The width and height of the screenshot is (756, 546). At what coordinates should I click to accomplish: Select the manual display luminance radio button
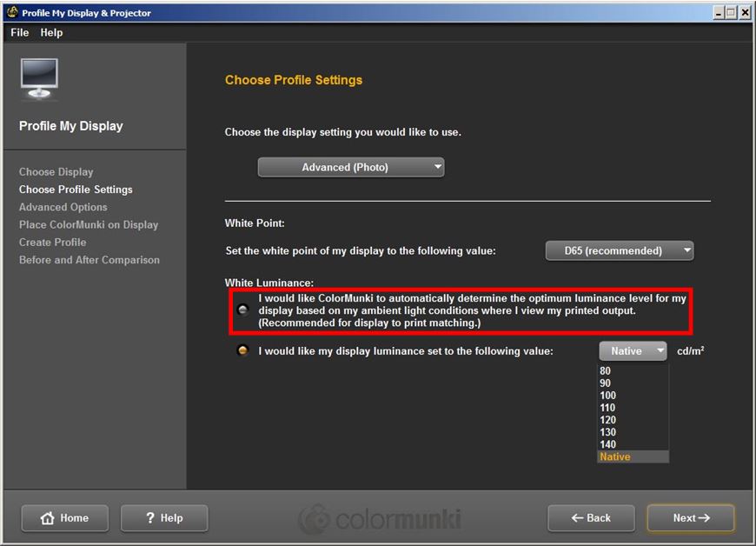tap(242, 351)
